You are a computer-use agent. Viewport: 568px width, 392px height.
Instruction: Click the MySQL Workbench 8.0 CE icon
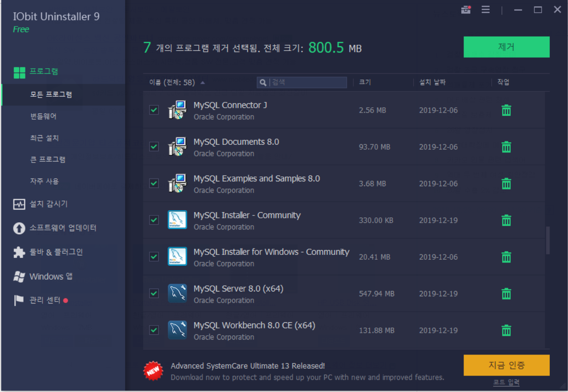(x=177, y=330)
